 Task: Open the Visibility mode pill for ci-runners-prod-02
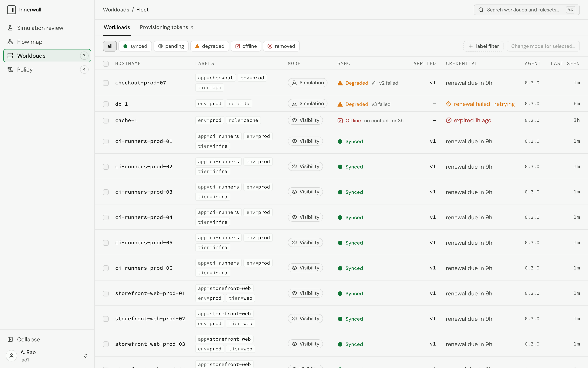pos(305,166)
